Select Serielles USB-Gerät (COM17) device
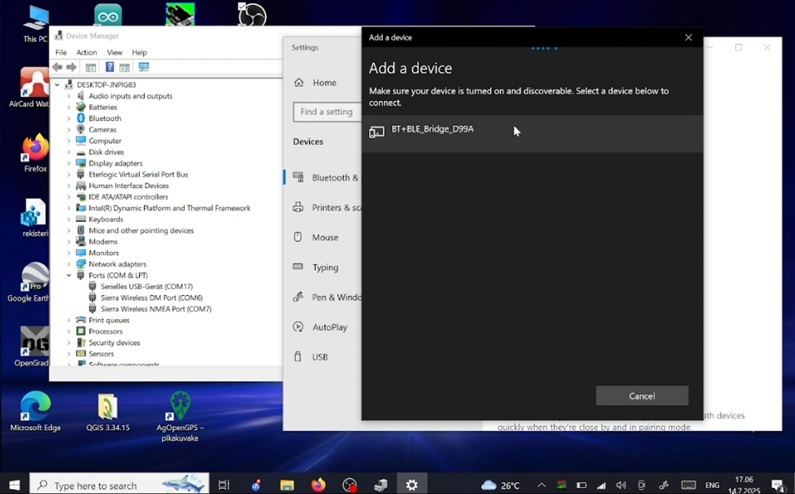 pos(146,286)
